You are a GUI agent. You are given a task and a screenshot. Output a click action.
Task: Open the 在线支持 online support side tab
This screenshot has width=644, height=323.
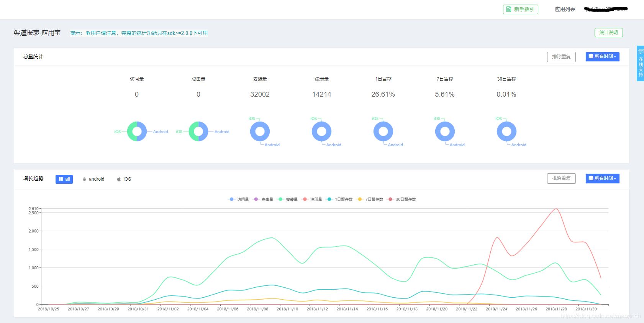pyautogui.click(x=640, y=63)
